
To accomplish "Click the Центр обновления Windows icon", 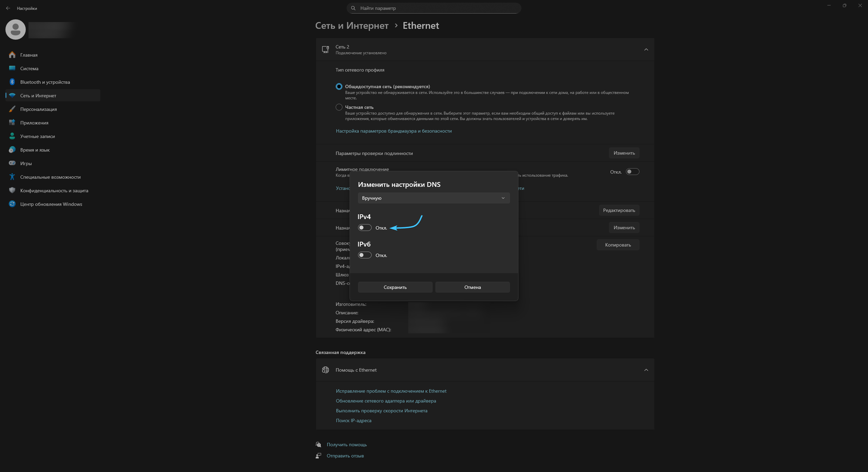I will (x=12, y=204).
